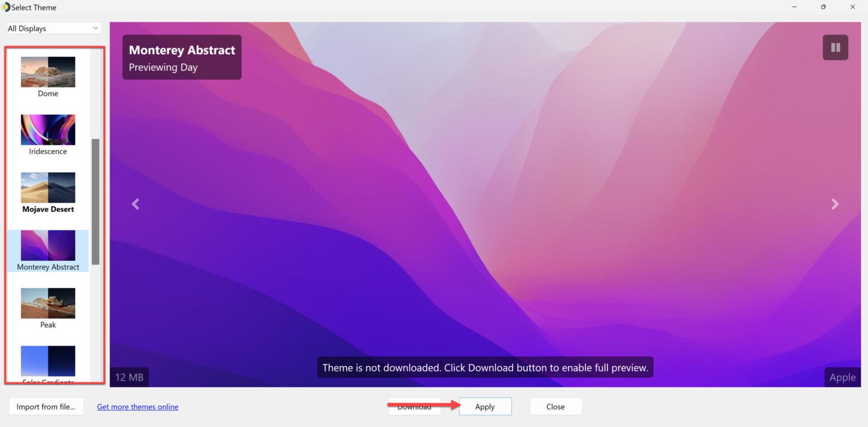Re-select the highlighted Monterey Abstract theme
This screenshot has height=427, width=868.
(47, 246)
